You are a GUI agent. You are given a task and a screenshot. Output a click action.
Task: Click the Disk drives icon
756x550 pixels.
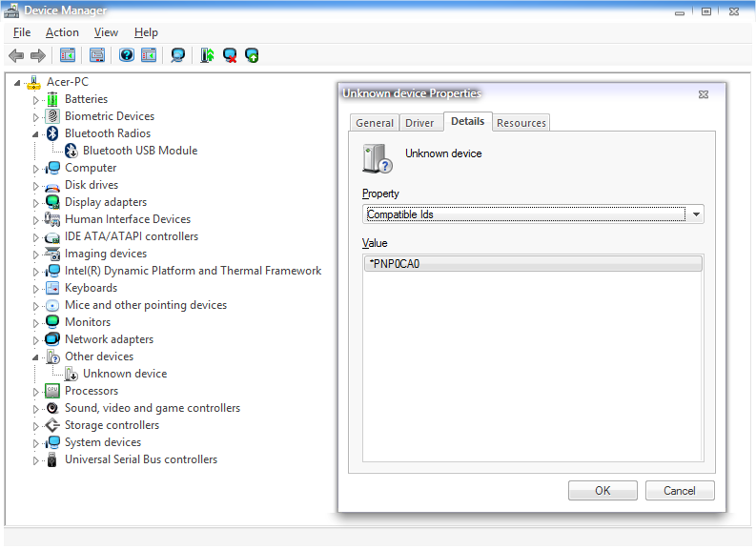52,186
